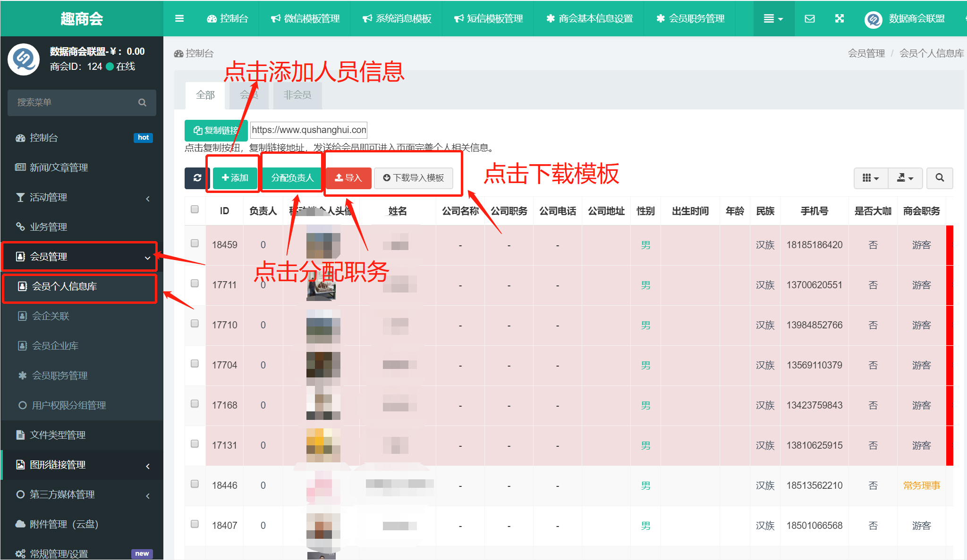This screenshot has width=967, height=560.
Task: Open the export data dropdown
Action: point(905,178)
